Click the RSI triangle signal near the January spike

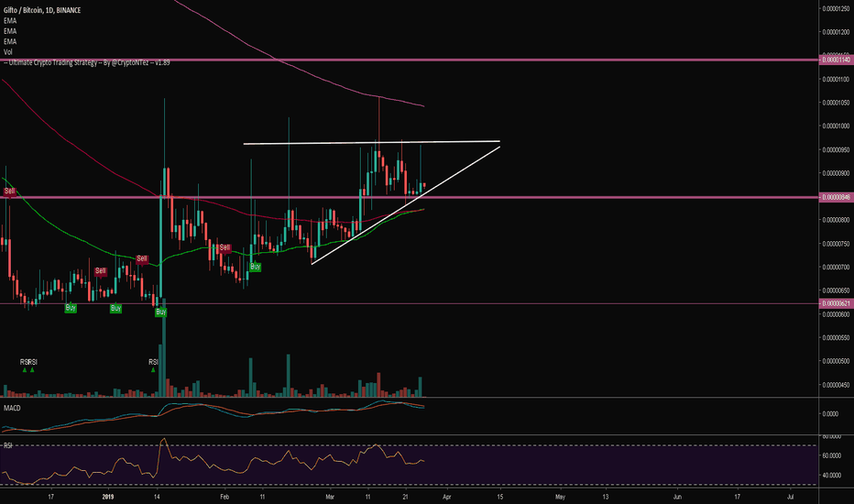pos(153,370)
